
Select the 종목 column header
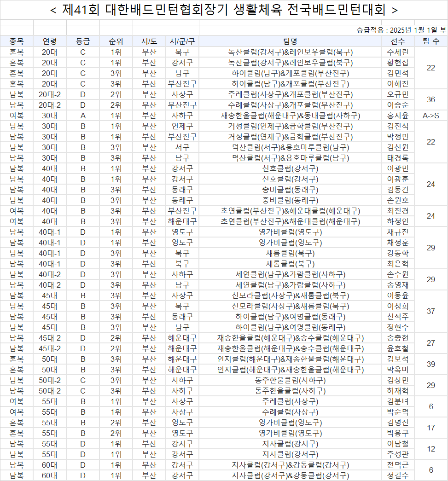17,41
